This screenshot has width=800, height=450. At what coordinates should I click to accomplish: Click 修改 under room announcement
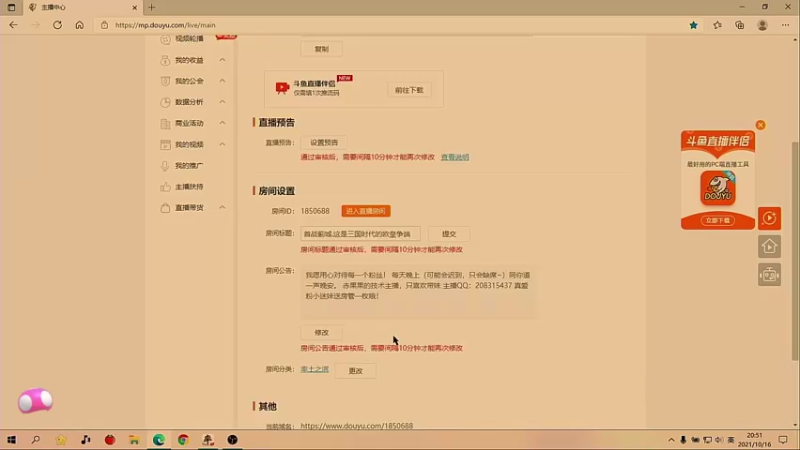(321, 333)
